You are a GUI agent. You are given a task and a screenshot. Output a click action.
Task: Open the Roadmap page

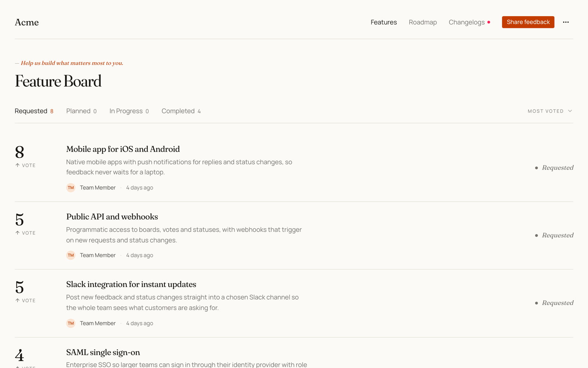(x=423, y=22)
